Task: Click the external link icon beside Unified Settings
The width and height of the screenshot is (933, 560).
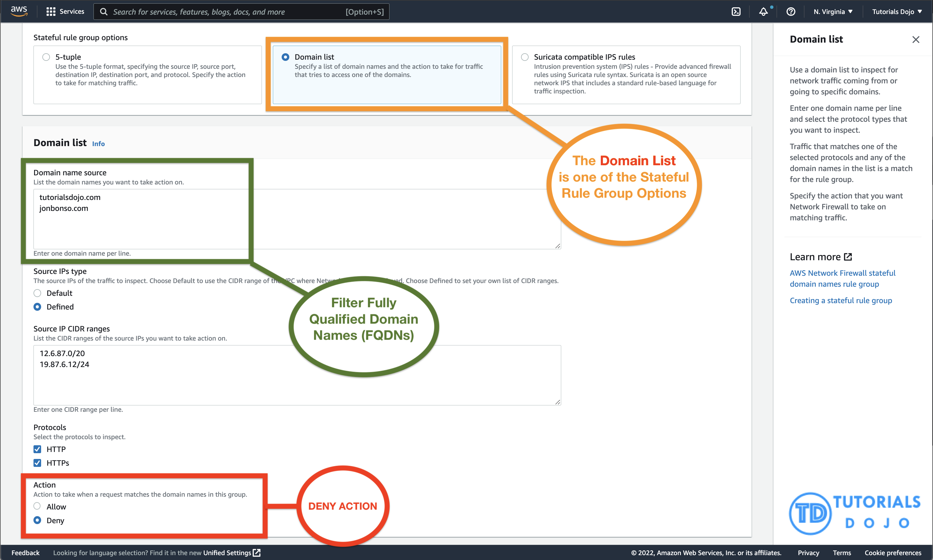Action: click(x=257, y=552)
